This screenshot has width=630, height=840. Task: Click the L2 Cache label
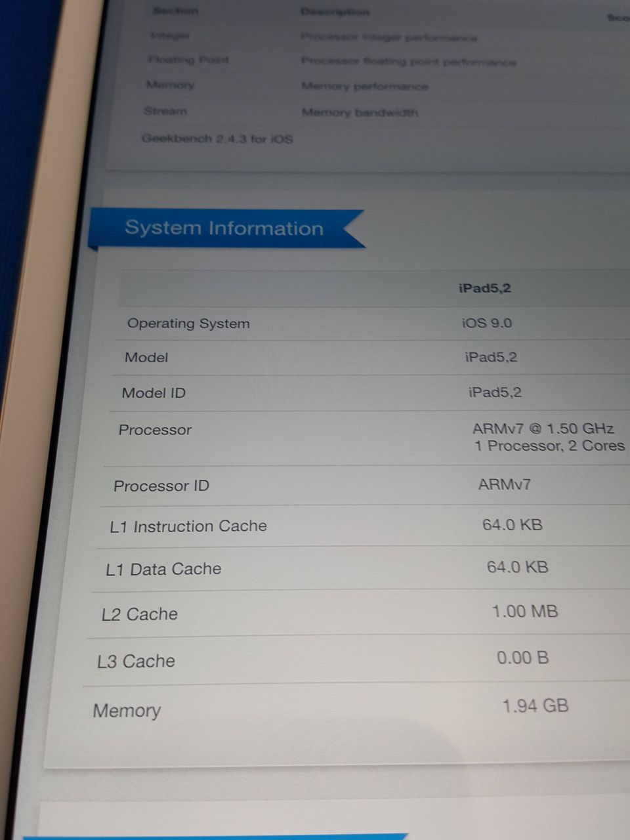point(139,614)
